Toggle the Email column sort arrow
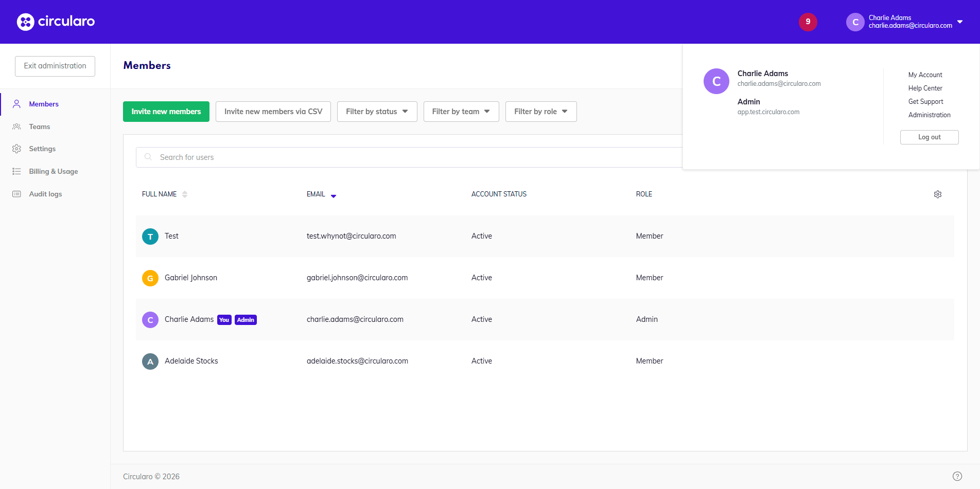 click(333, 195)
